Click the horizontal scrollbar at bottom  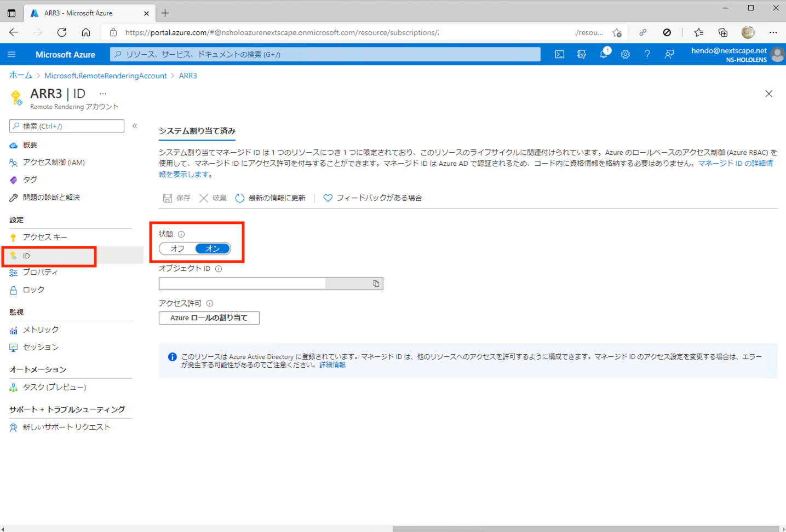pyautogui.click(x=586, y=529)
